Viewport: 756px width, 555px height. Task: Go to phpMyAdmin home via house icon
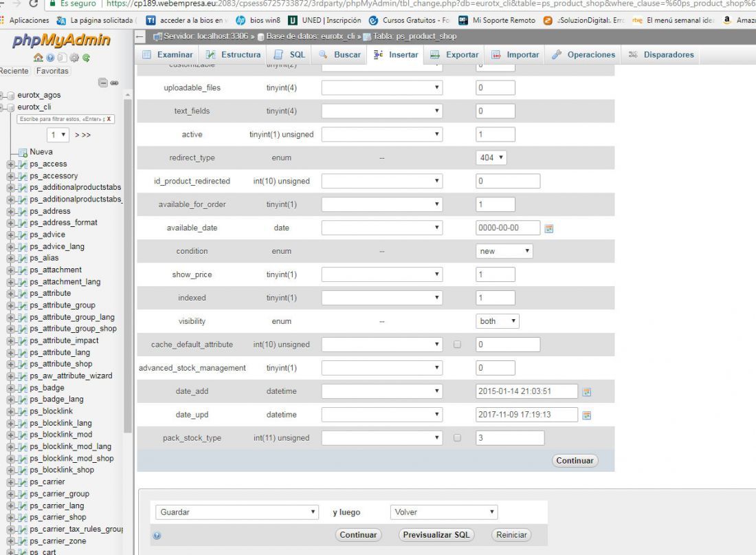(x=38, y=58)
